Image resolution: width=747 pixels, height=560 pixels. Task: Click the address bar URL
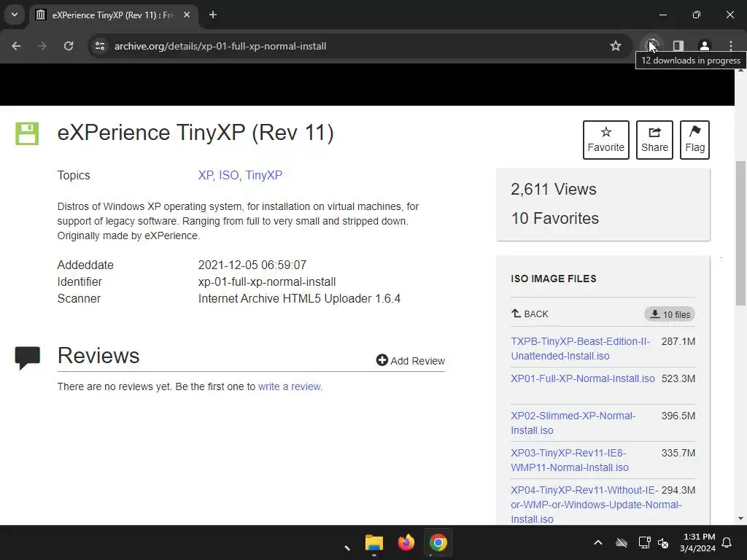click(220, 46)
